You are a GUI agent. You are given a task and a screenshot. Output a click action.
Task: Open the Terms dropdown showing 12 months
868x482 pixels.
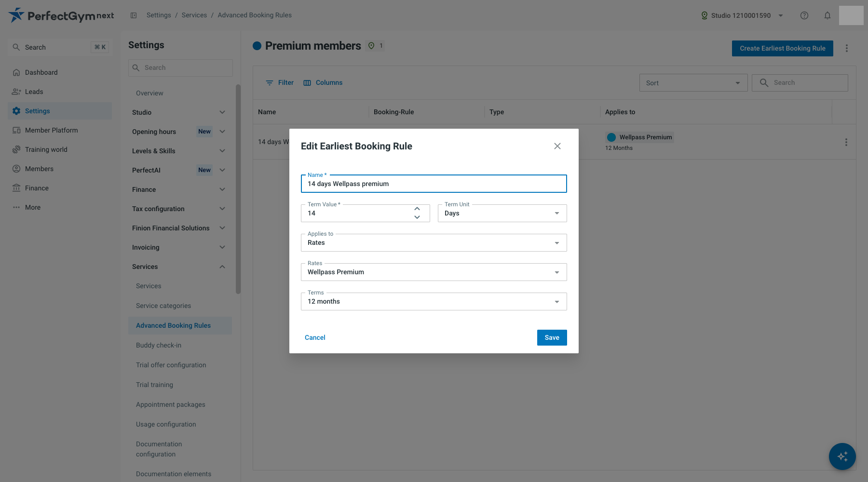434,301
